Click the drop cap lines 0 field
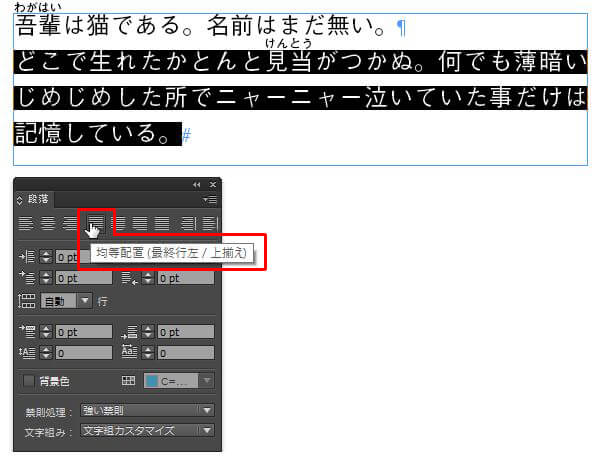This screenshot has height=461, width=600. [84, 352]
